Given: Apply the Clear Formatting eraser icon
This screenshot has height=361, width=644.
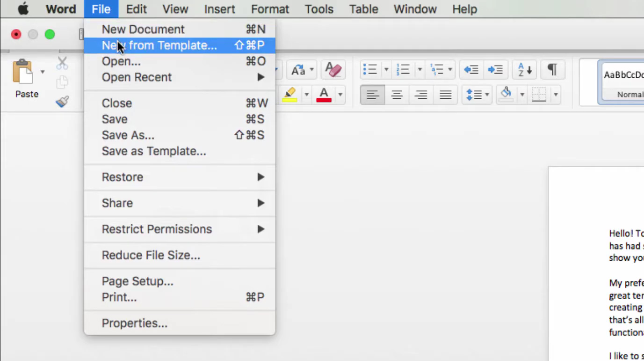Looking at the screenshot, I should (333, 69).
